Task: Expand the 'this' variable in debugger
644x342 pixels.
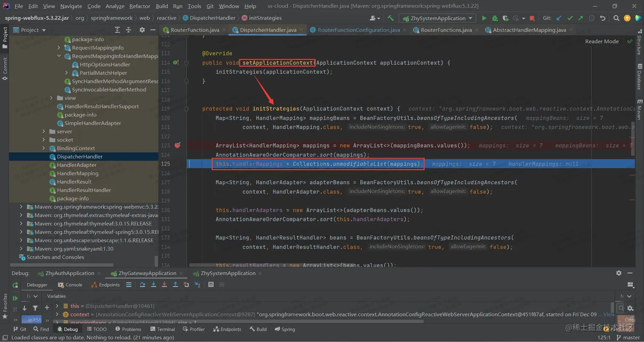Action: pos(57,306)
